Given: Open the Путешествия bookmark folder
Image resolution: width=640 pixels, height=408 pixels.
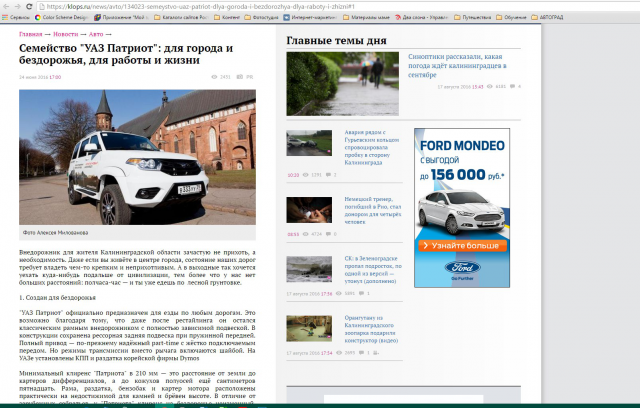Looking at the screenshot, I should pyautogui.click(x=473, y=17).
